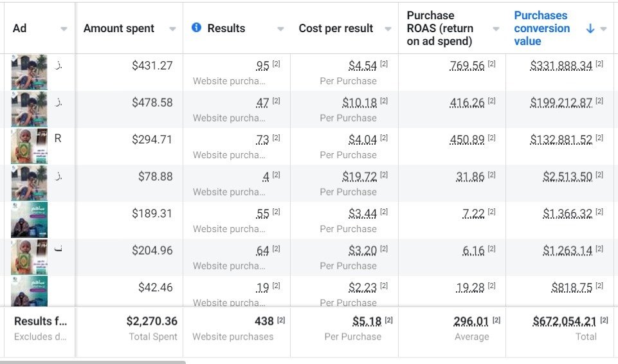Open the Amount spent column dropdown

172,29
